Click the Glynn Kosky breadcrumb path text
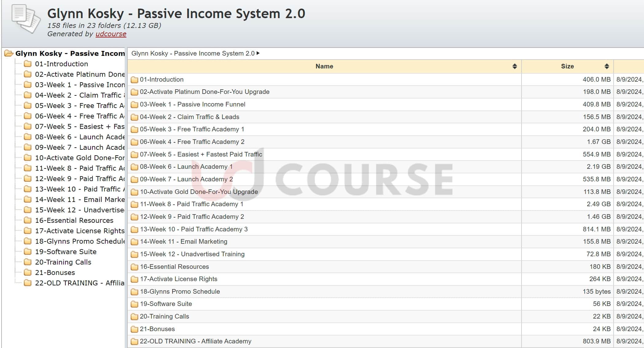 (193, 53)
